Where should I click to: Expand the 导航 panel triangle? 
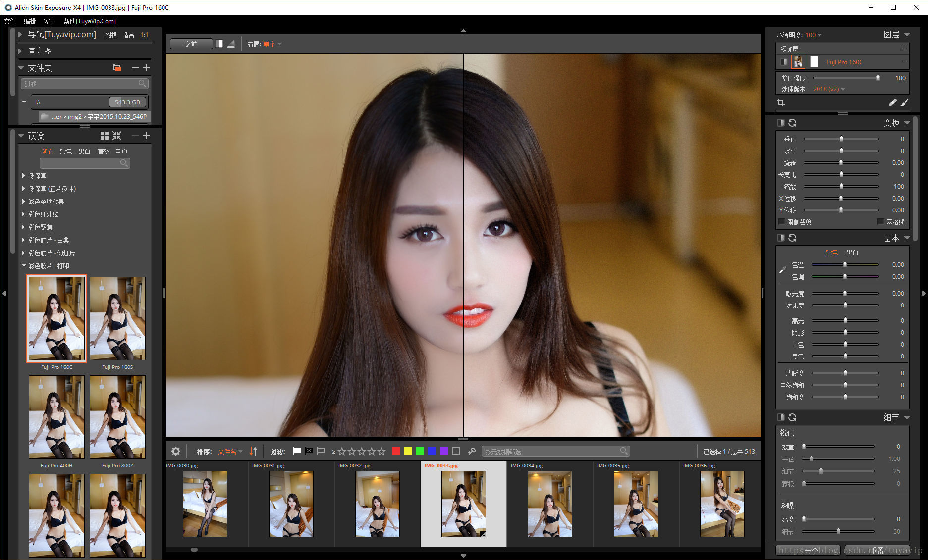pyautogui.click(x=20, y=34)
